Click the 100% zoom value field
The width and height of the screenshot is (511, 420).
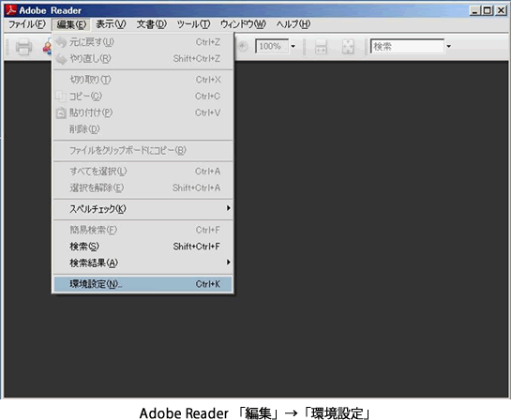272,46
